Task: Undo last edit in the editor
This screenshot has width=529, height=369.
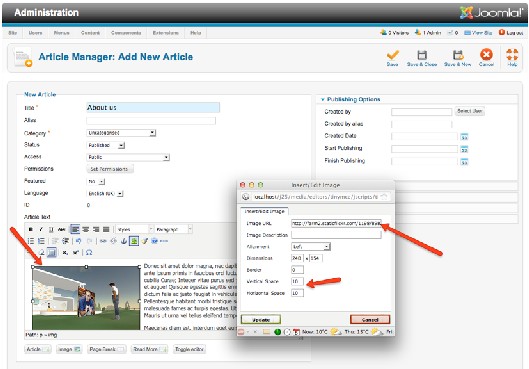Action: [78, 241]
